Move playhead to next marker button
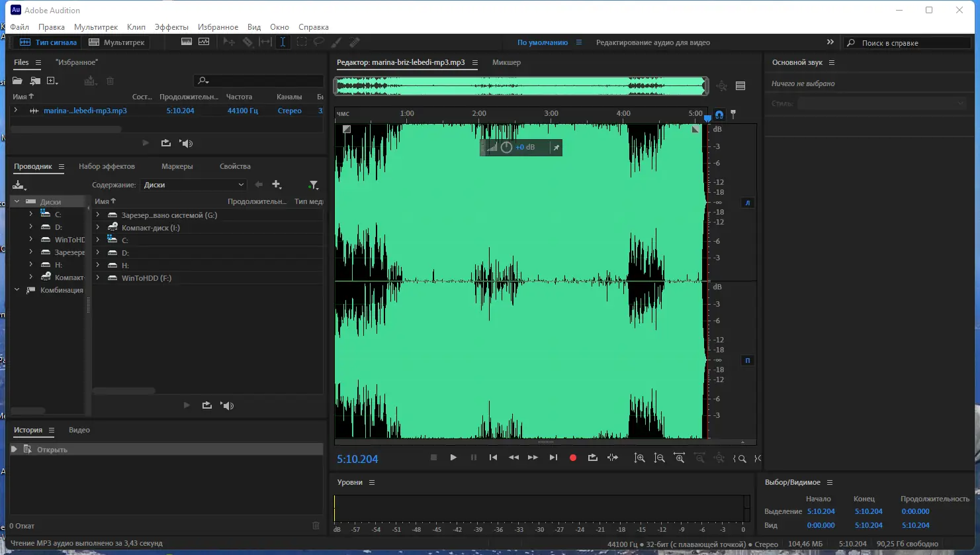980x555 pixels. coord(553,458)
